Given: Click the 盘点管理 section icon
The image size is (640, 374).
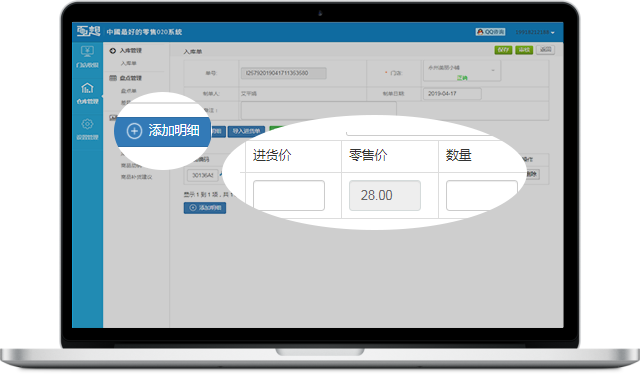Looking at the screenshot, I should click(113, 78).
